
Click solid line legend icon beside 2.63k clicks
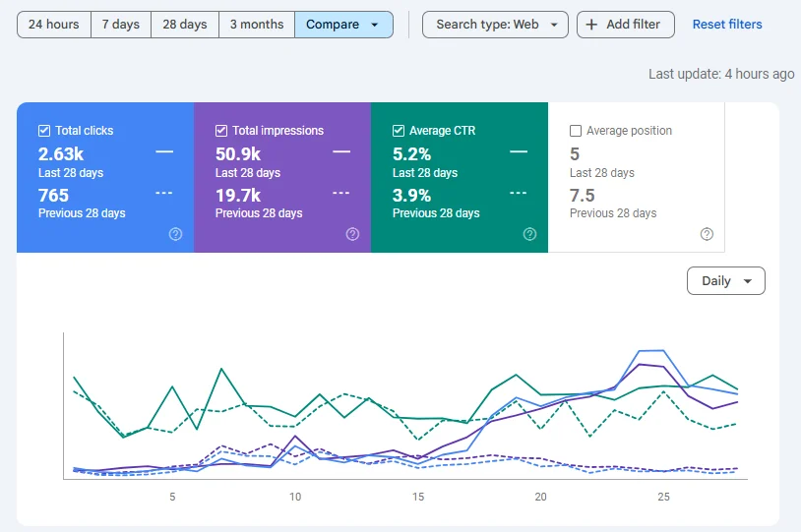click(x=164, y=151)
